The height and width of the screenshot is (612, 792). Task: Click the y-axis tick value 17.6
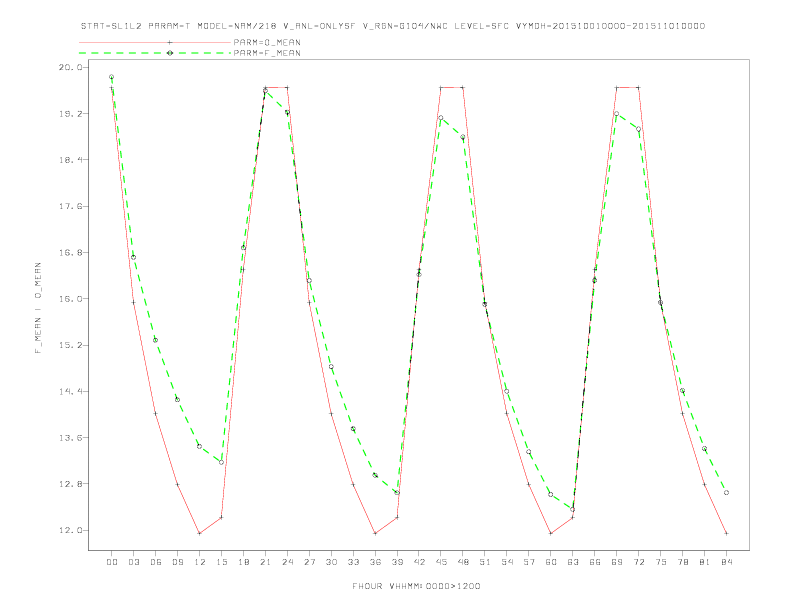pos(70,206)
